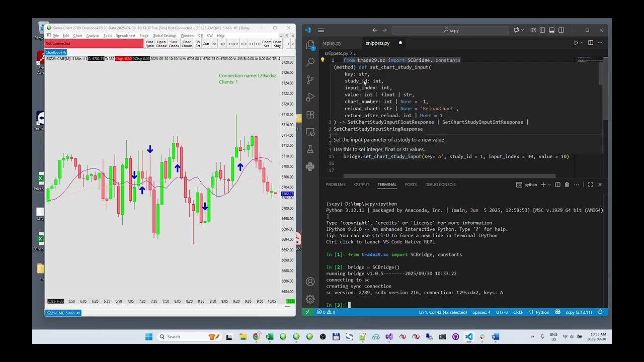This screenshot has height=362, width=644.
Task: Open Copilot chat icon in title bar
Action: (x=516, y=30)
